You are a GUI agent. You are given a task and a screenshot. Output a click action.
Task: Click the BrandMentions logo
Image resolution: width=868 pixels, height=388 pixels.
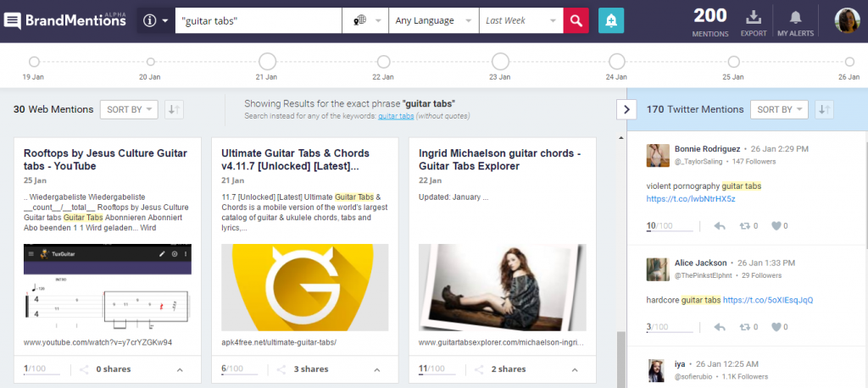tap(65, 20)
